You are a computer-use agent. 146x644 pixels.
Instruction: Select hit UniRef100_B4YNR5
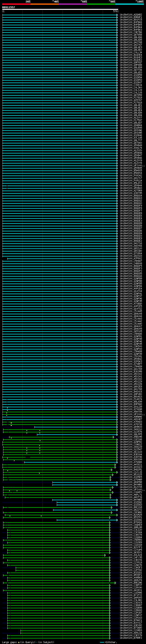coord(131,500)
